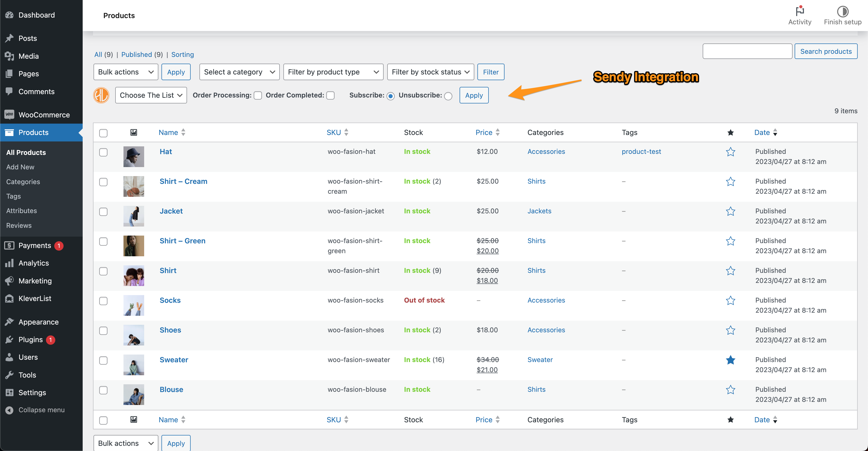Image resolution: width=868 pixels, height=451 pixels.
Task: Open the Select a category dropdown
Action: (239, 72)
